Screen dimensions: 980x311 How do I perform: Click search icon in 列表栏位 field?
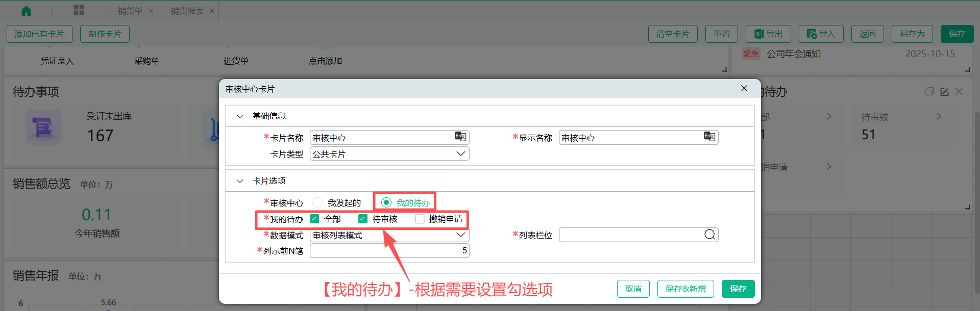tap(709, 235)
